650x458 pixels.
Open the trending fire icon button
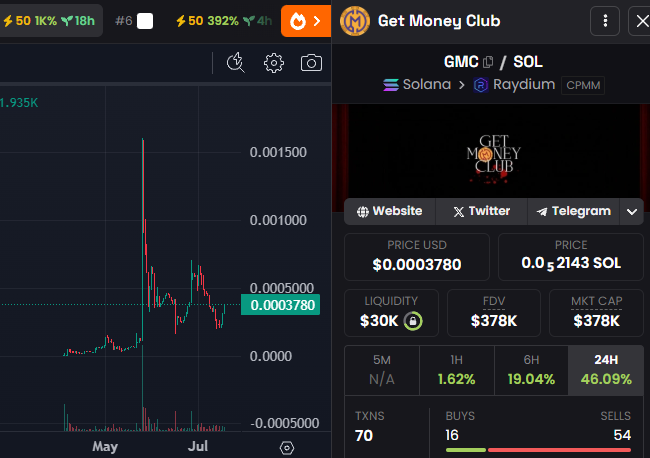(306, 21)
